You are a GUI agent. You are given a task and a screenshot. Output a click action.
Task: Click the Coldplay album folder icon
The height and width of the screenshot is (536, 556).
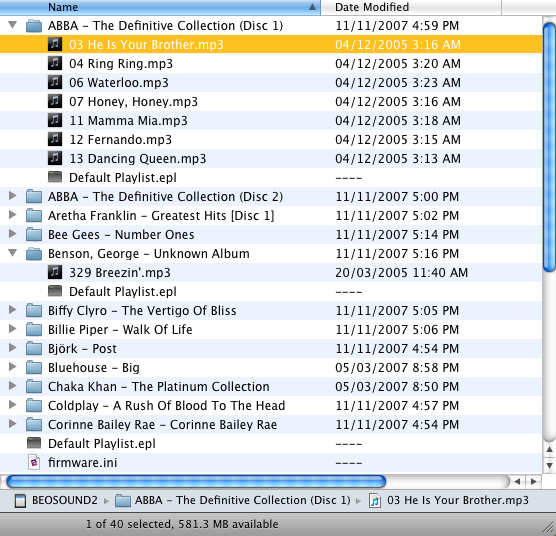pos(34,406)
